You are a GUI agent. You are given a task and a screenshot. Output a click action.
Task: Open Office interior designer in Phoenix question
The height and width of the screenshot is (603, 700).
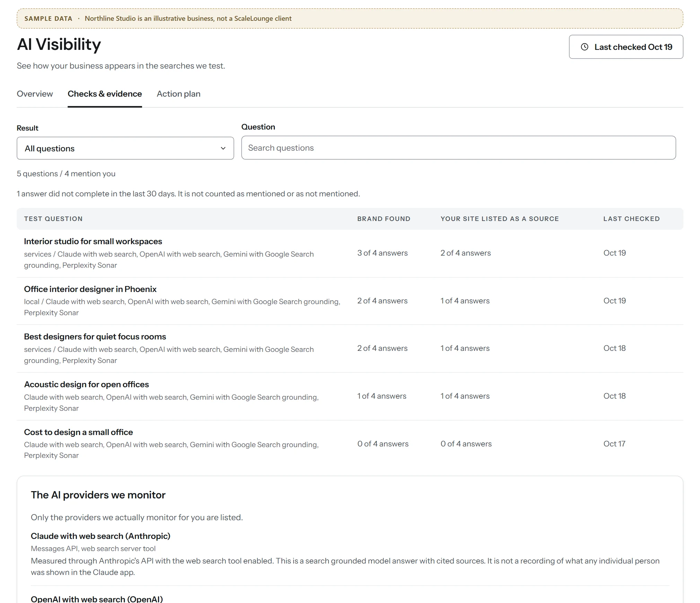(90, 289)
